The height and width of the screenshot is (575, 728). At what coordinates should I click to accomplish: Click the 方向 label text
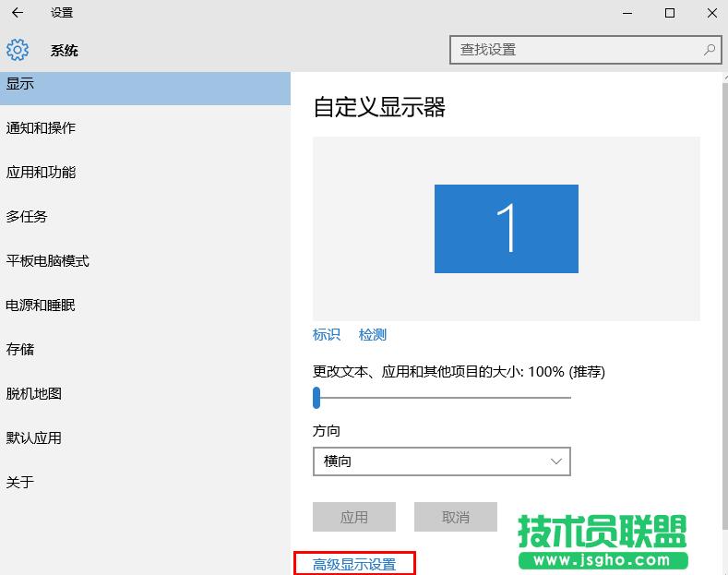pyautogui.click(x=327, y=431)
